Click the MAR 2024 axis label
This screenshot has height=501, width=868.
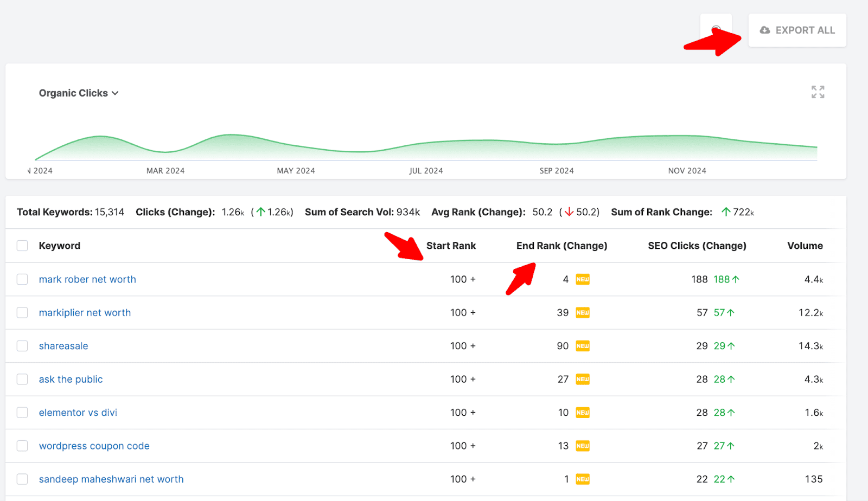[165, 171]
